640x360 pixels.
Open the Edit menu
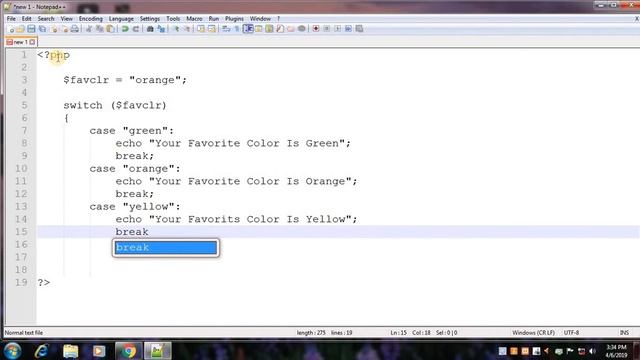[x=27, y=19]
